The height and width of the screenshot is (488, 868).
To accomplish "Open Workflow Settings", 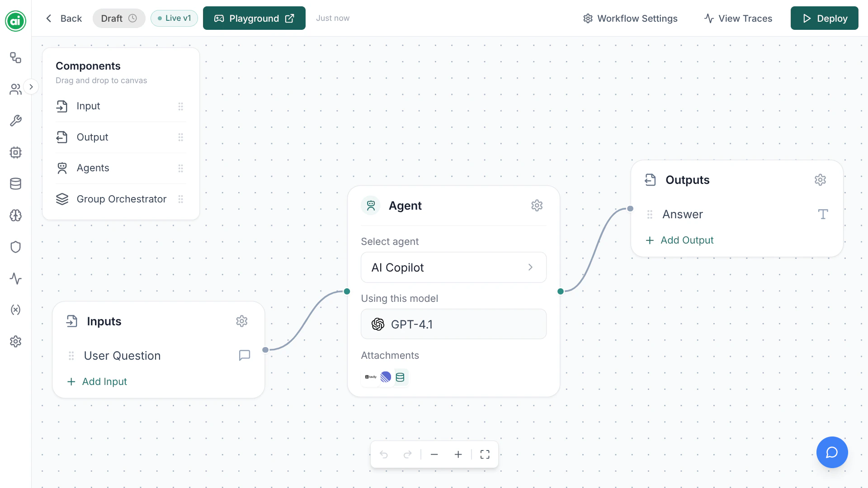I will point(631,18).
